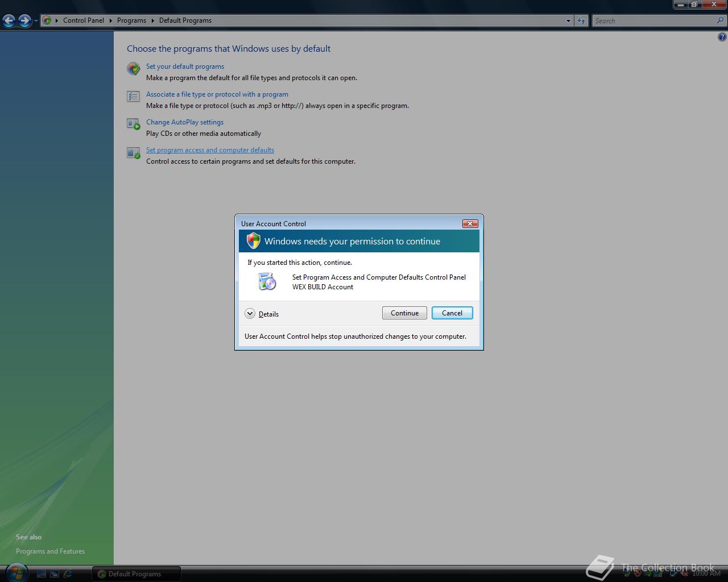728x582 pixels.
Task: Click the Default Programs taskbar button
Action: point(136,574)
